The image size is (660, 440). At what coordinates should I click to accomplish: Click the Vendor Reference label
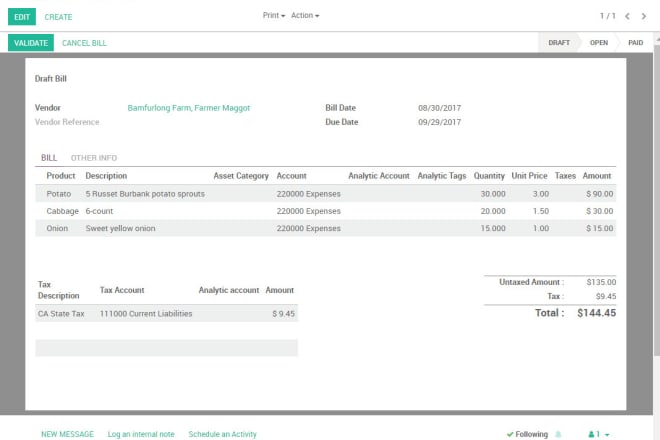[x=67, y=122]
